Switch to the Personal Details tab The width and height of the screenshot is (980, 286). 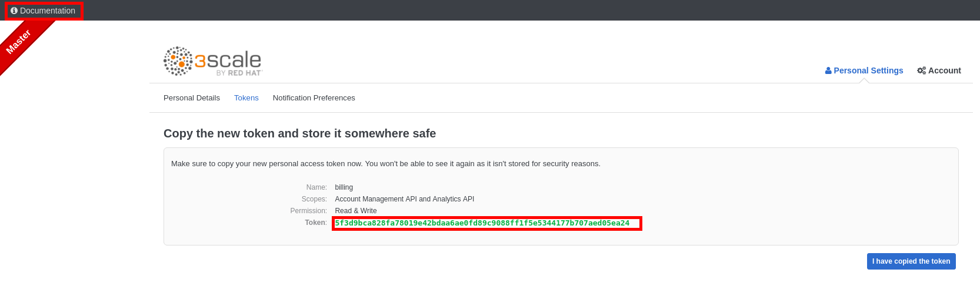tap(192, 98)
